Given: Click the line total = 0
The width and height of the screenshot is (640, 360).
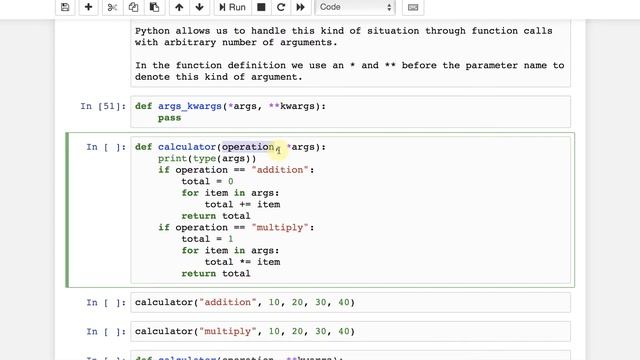Looking at the screenshot, I should click(207, 181).
